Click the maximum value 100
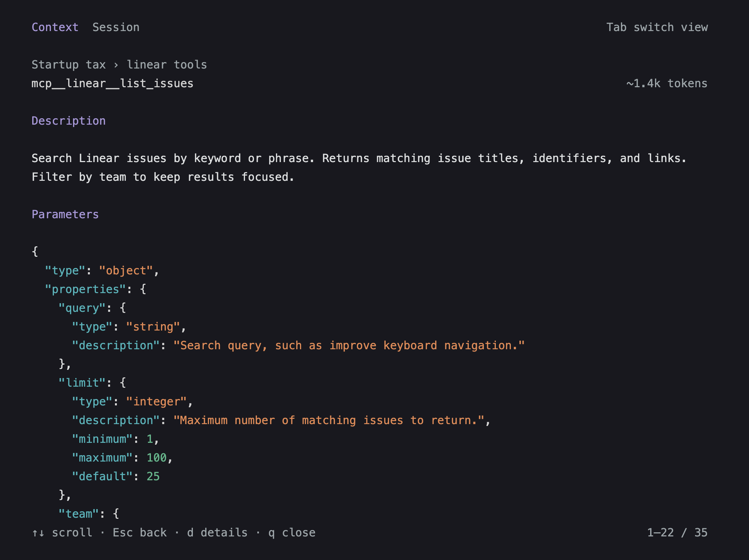The image size is (749, 560). [157, 458]
